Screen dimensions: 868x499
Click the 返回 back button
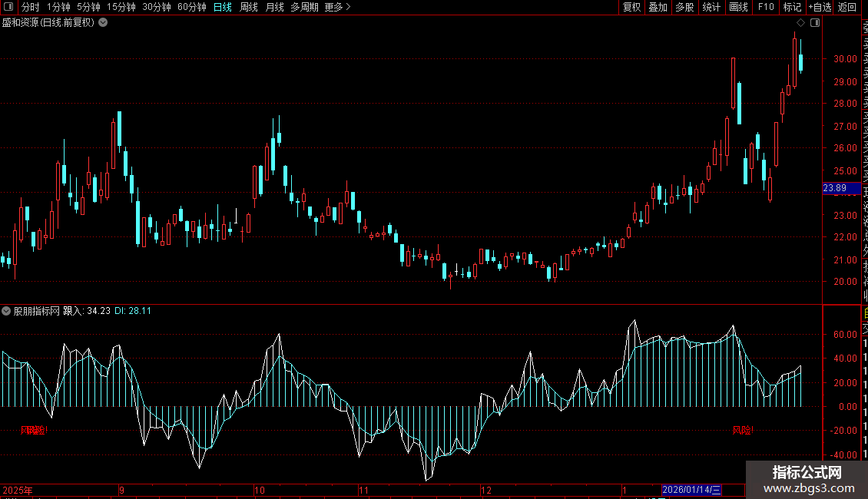click(x=847, y=7)
